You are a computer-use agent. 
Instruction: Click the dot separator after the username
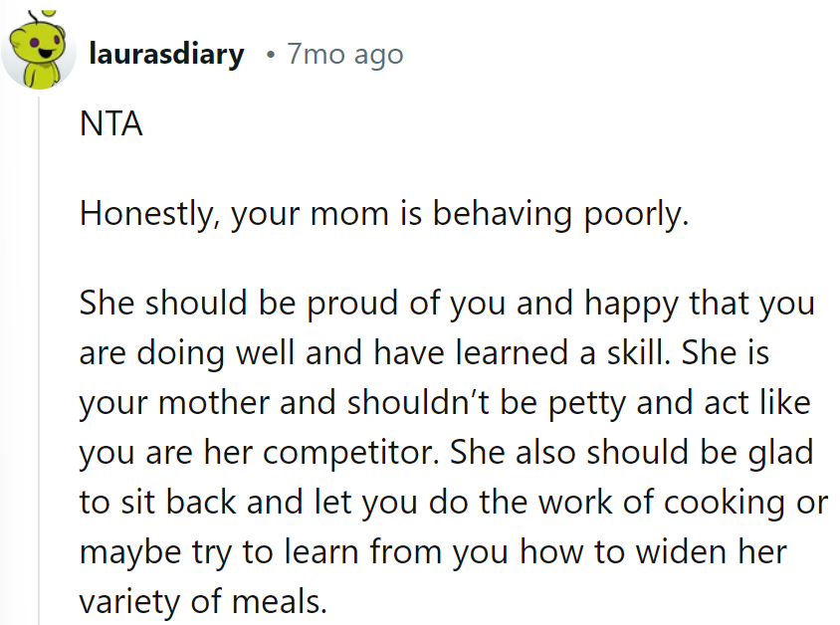click(269, 55)
